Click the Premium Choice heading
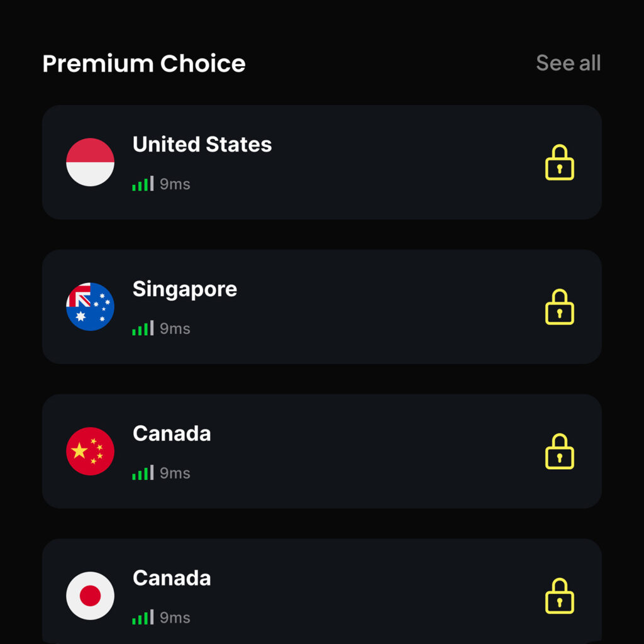644x644 pixels. (x=144, y=64)
